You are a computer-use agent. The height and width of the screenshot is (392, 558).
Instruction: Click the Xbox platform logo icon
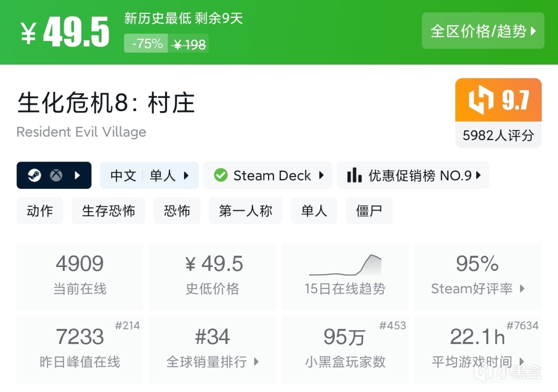pyautogui.click(x=56, y=176)
